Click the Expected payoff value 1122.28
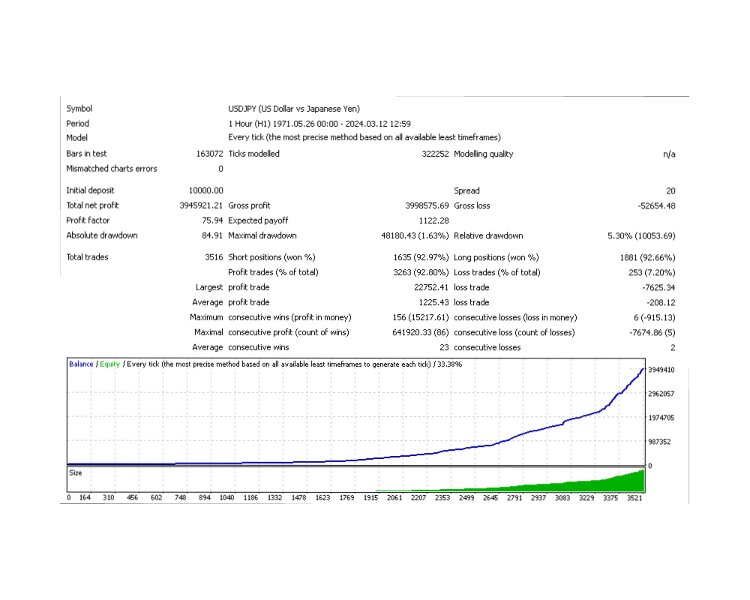 (434, 221)
